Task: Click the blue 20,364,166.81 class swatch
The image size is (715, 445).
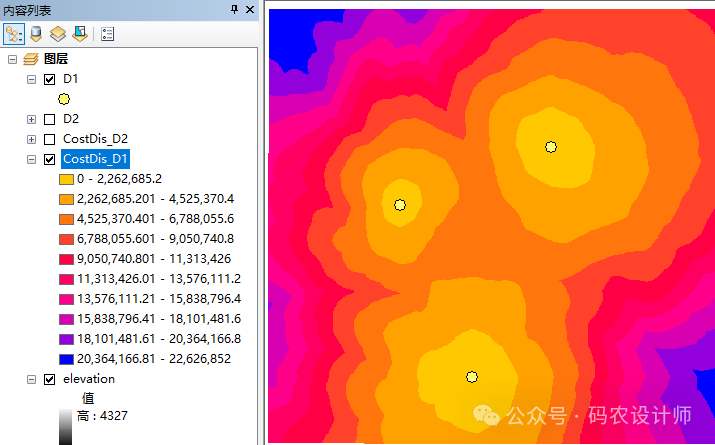Action: click(x=65, y=359)
